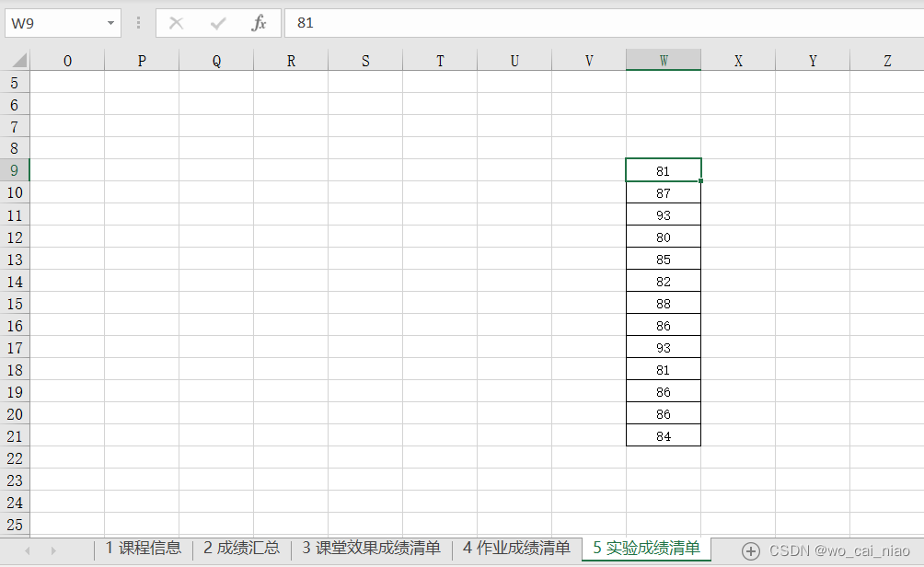The width and height of the screenshot is (924, 567).
Task: Click the previous sheet navigation arrow
Action: pos(27,550)
